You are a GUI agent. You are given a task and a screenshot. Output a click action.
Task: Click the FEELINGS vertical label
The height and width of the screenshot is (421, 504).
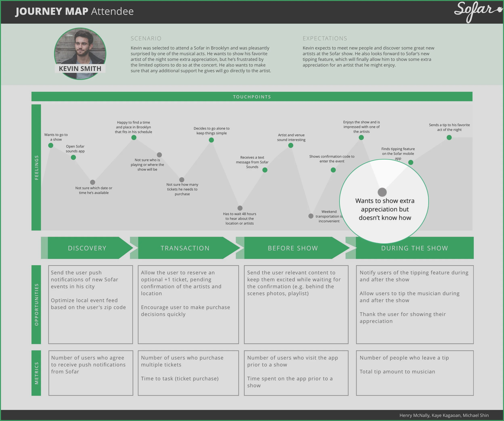(x=36, y=168)
